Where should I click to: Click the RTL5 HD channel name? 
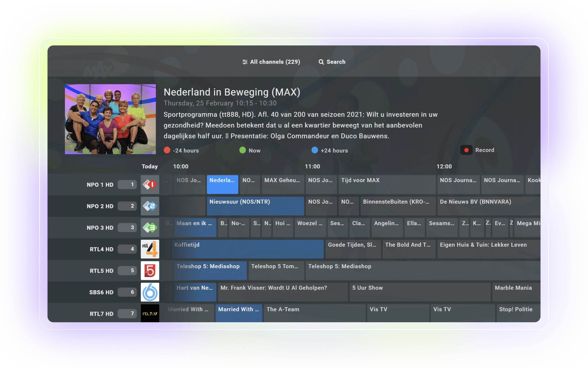102,271
